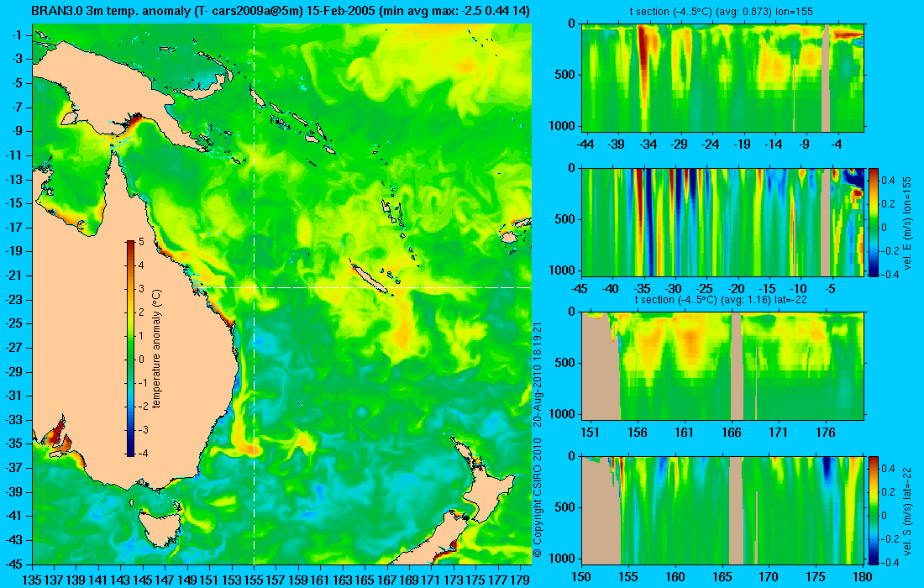Click the '167' longitude tick on the main map axis

386,580
